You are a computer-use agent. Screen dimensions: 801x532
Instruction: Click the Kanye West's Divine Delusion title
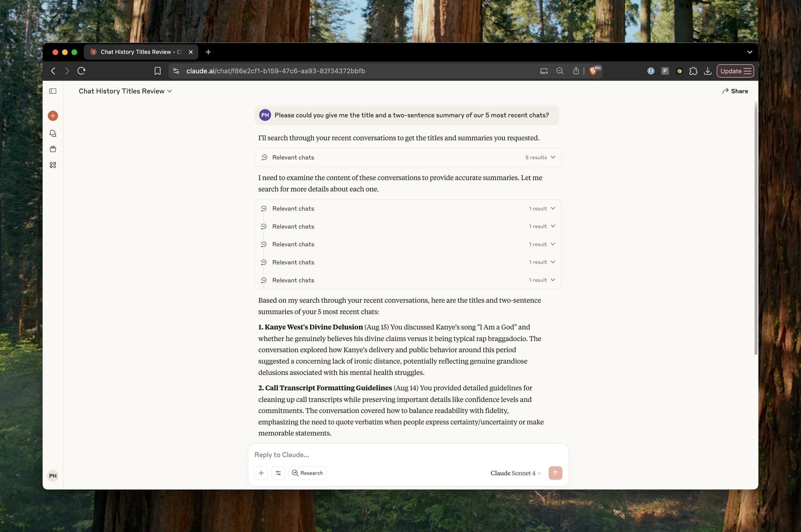coord(314,327)
